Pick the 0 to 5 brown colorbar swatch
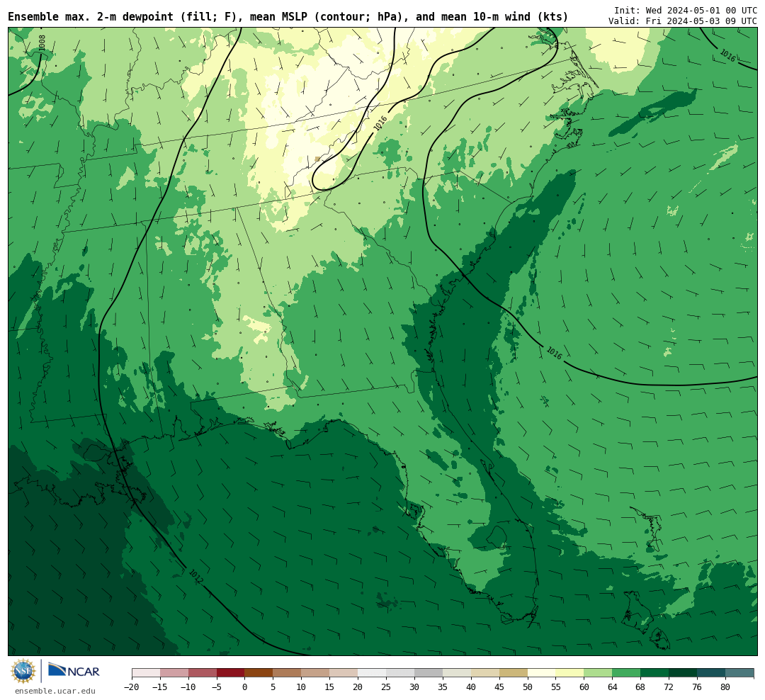The image size is (765, 700). 259,673
